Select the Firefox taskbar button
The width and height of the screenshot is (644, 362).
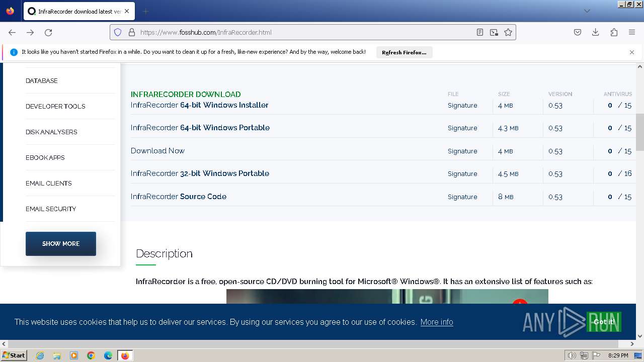pos(125,355)
